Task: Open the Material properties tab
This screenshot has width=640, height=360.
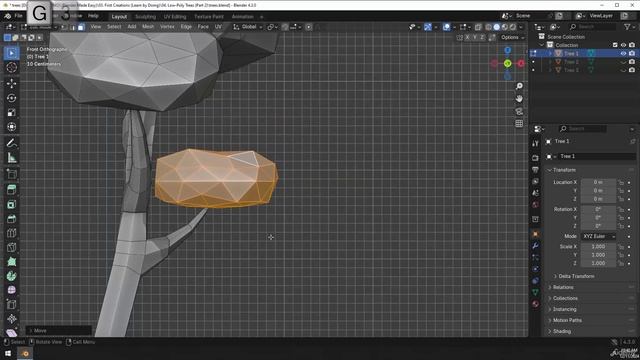Action: [x=535, y=304]
